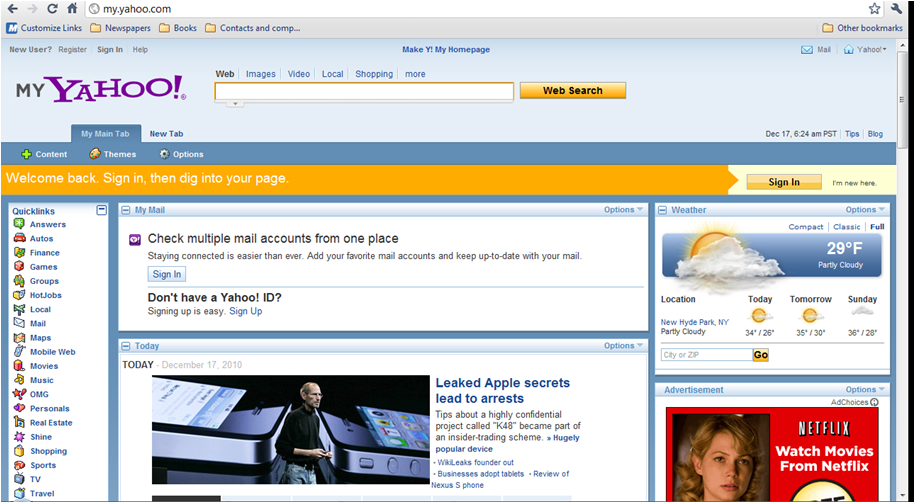This screenshot has width=915, height=503.
Task: Open the browser wrench settings menu
Action: pos(897,9)
